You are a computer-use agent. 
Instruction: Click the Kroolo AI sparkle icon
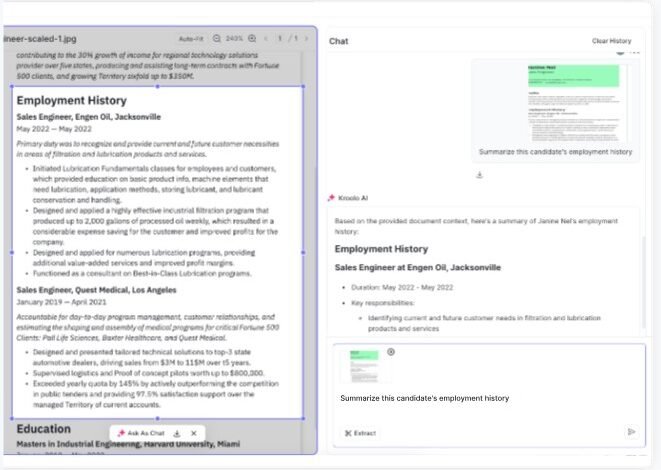[331, 198]
